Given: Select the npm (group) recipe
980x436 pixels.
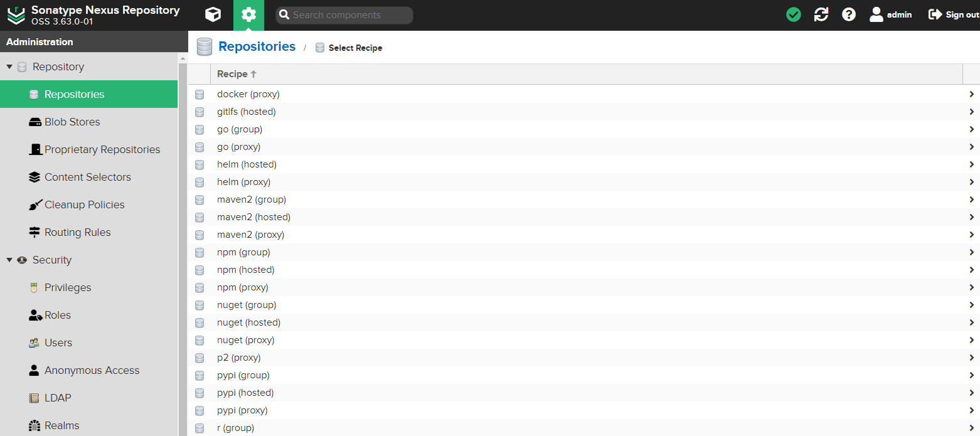Looking at the screenshot, I should tap(584, 252).
